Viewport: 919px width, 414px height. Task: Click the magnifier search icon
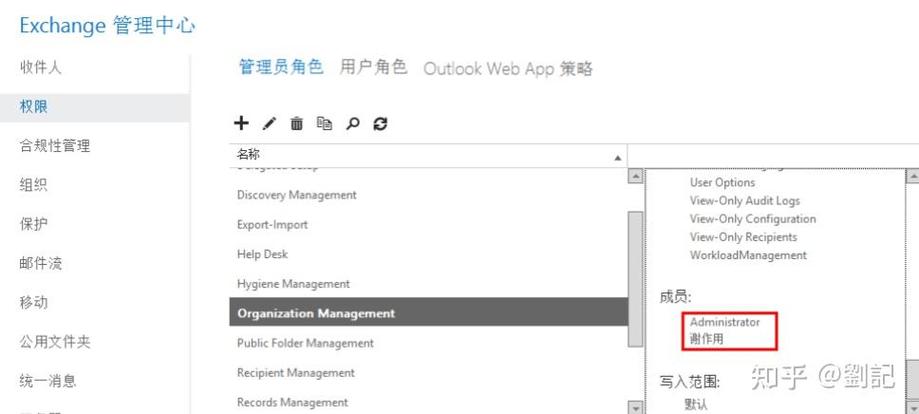point(352,124)
